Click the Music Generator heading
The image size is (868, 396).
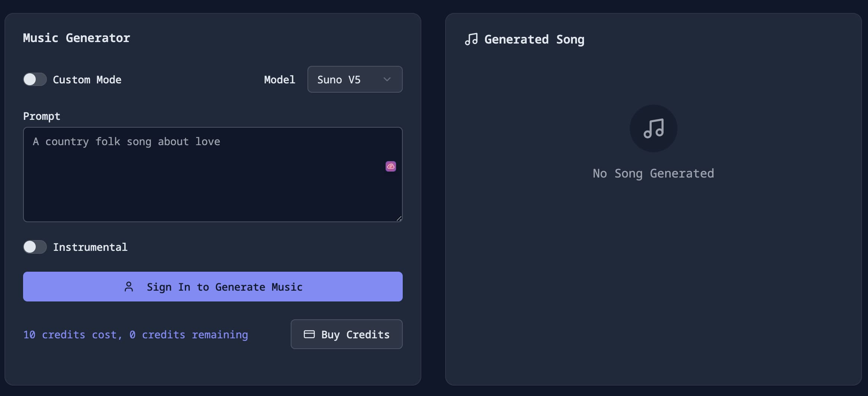click(76, 38)
